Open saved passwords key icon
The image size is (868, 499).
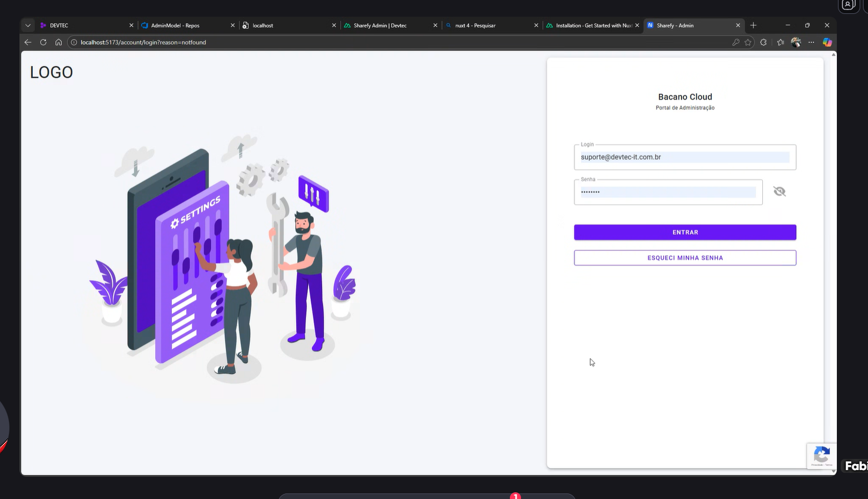[x=736, y=42]
